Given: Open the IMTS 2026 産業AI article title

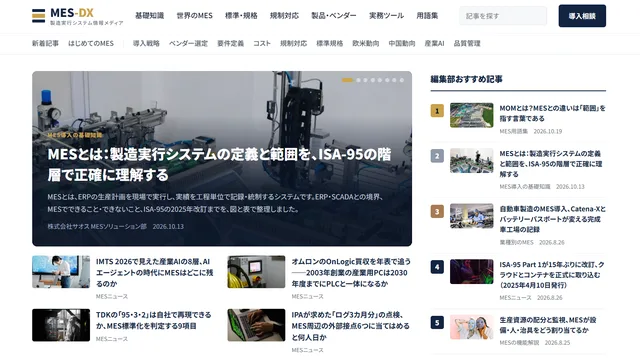Looking at the screenshot, I should point(155,272).
